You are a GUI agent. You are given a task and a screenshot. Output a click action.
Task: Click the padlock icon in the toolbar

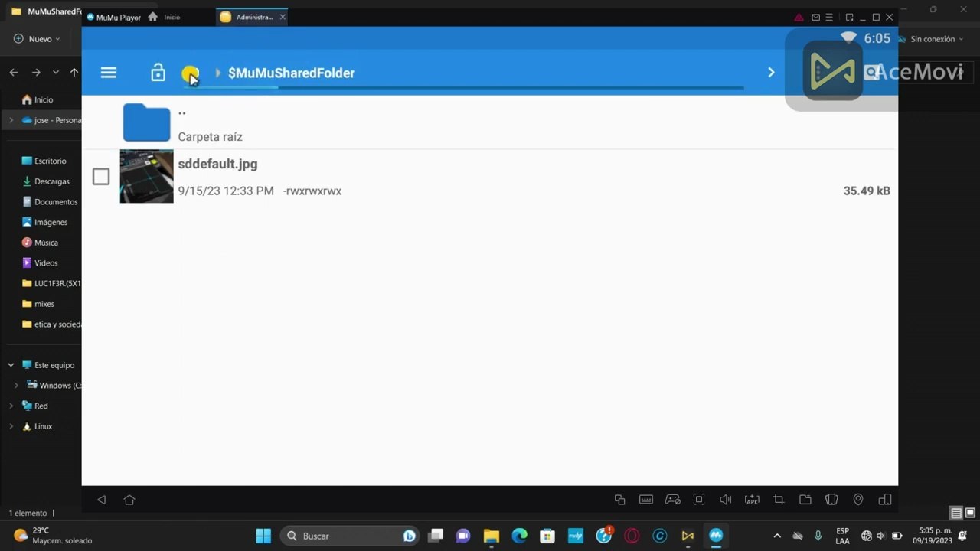158,73
